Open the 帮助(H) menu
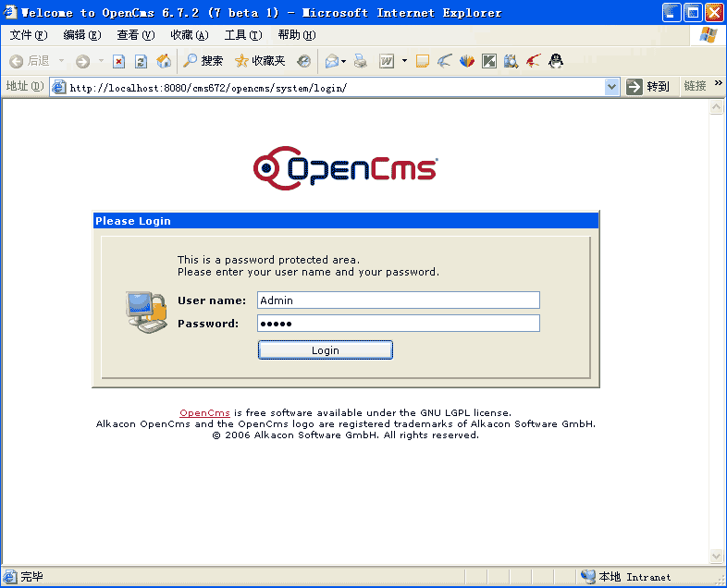The height and width of the screenshot is (588, 727). 297,35
